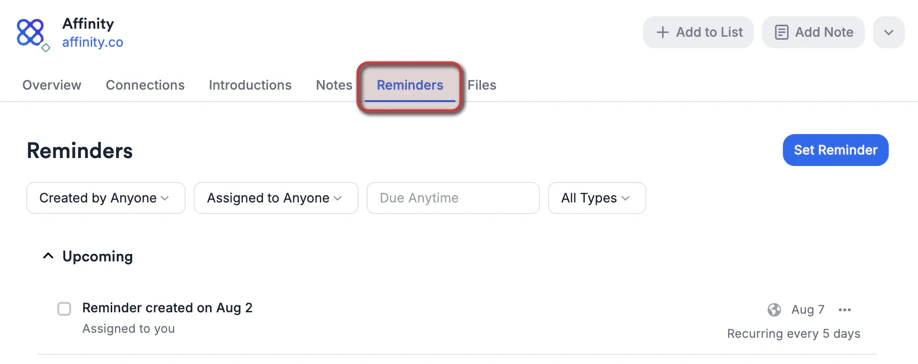Viewport: 918px width, 364px height.
Task: Click the small green diamond badge
Action: pyautogui.click(x=46, y=48)
